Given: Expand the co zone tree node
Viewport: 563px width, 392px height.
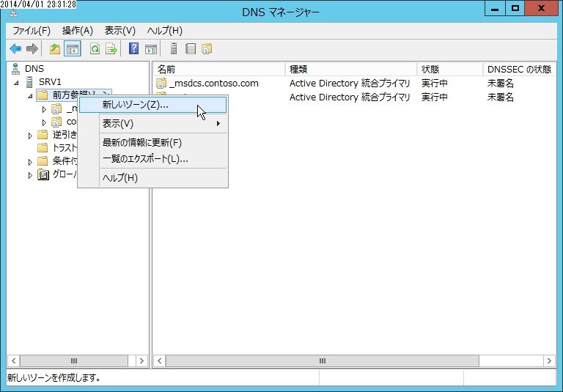Looking at the screenshot, I should pyautogui.click(x=44, y=122).
